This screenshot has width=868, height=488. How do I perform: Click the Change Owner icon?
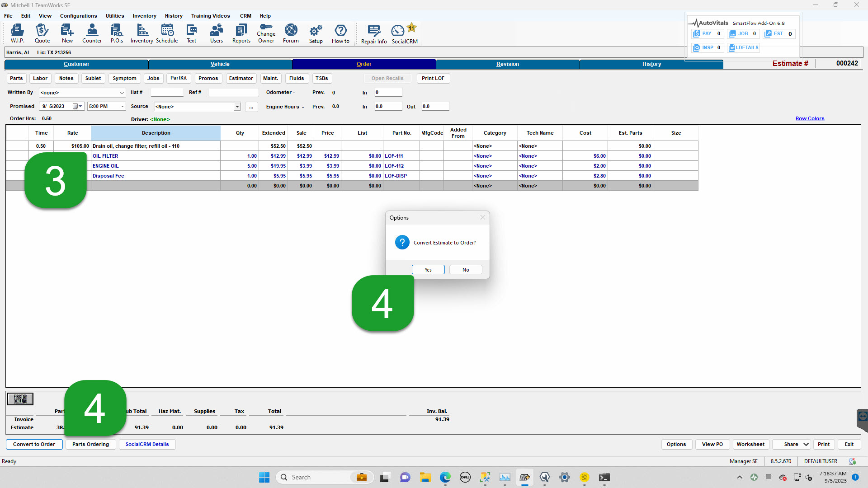tap(266, 33)
